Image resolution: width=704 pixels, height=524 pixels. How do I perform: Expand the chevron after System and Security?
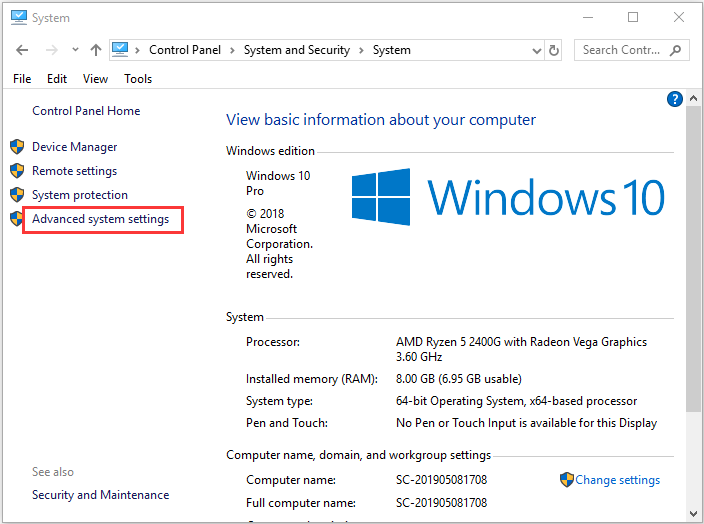point(361,50)
